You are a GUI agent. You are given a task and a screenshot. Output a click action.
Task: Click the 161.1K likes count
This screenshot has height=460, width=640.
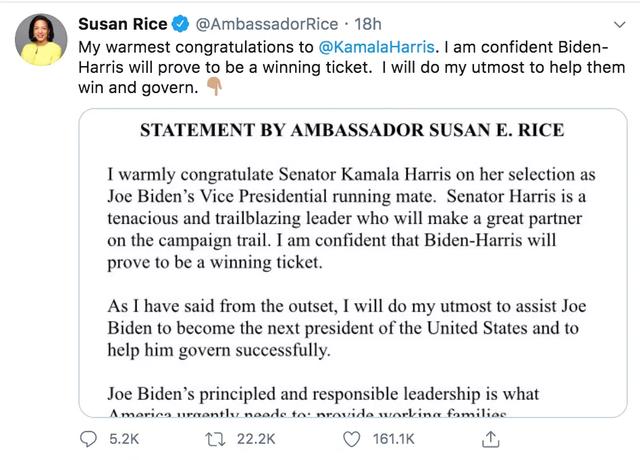(392, 438)
